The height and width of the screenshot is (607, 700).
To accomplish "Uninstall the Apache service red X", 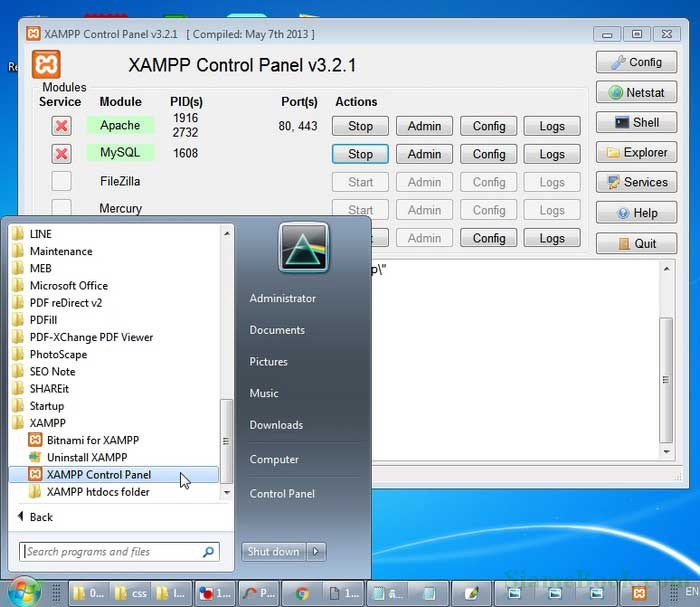I will pyautogui.click(x=61, y=126).
